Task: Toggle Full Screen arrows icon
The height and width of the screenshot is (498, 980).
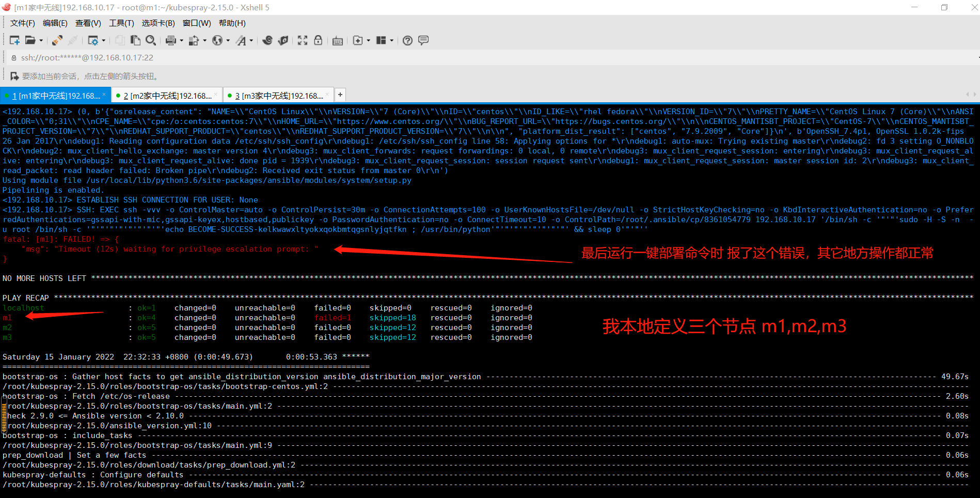Action: (303, 40)
